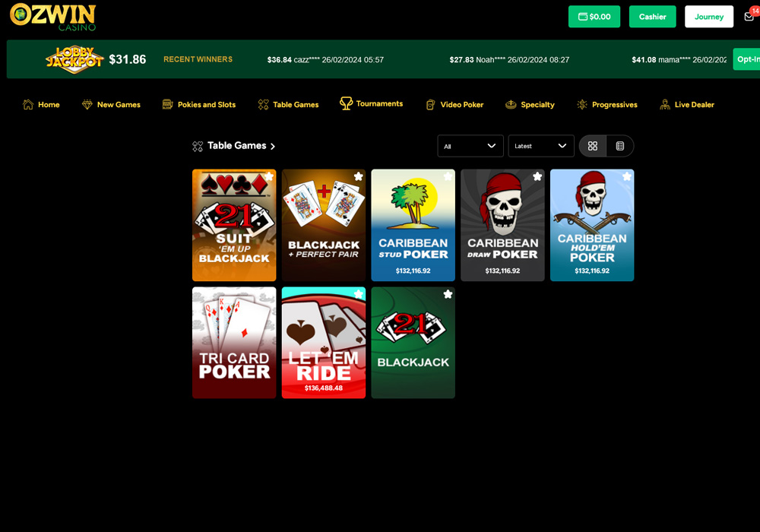Click the New Games diamond icon
Image resolution: width=760 pixels, height=532 pixels.
coord(87,105)
